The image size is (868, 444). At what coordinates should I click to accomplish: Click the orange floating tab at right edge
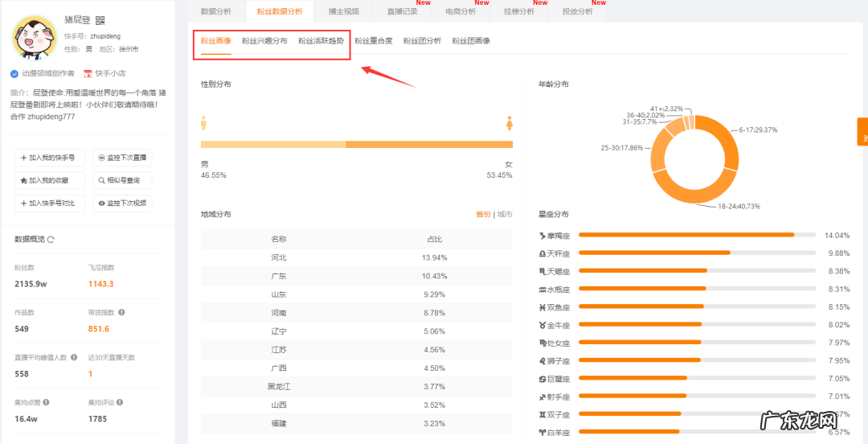coord(863,132)
